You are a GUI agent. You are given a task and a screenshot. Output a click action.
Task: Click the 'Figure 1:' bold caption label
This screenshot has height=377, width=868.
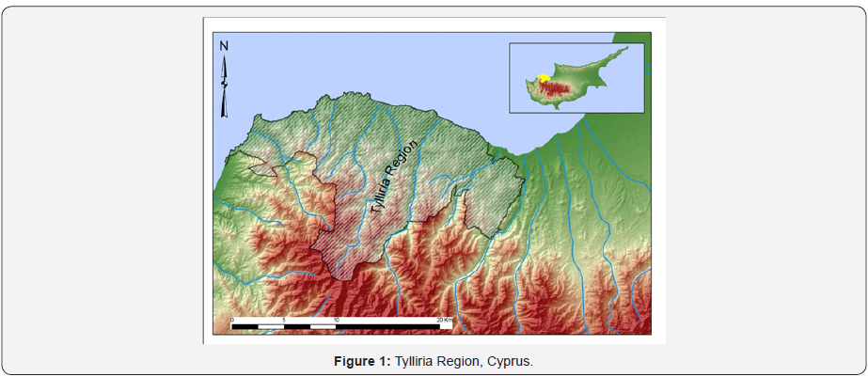pyautogui.click(x=362, y=361)
